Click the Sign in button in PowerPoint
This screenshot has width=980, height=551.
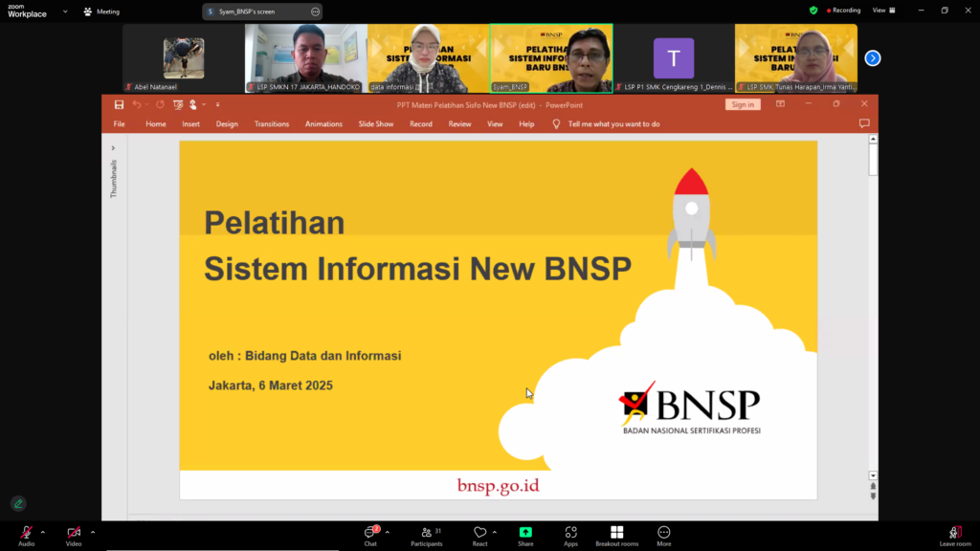tap(742, 104)
